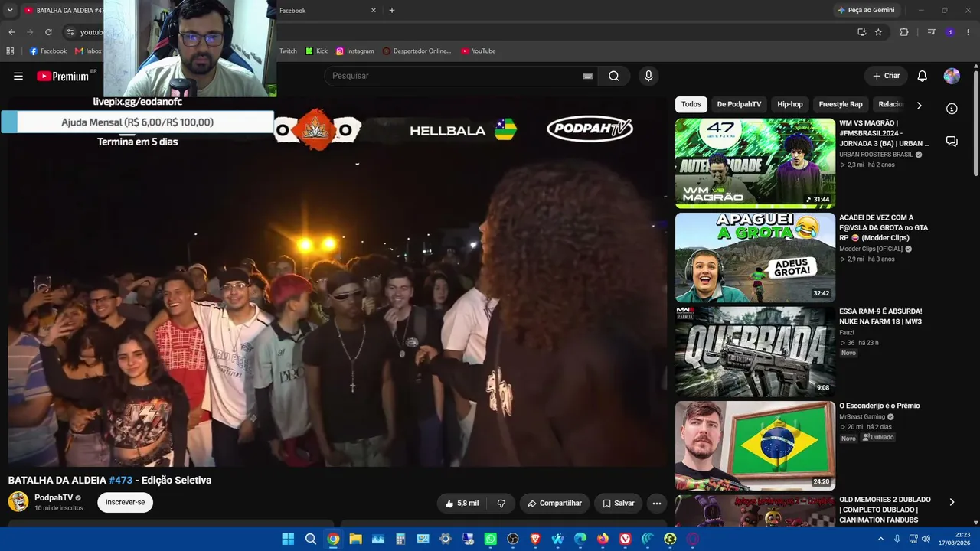Open comments panel icon in sidebar
Screen dimensions: 980x551
(952, 142)
